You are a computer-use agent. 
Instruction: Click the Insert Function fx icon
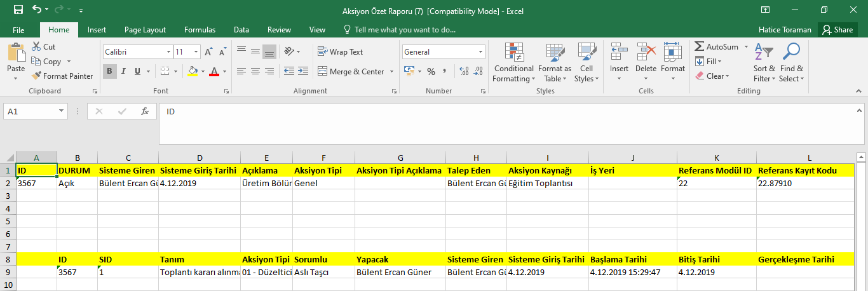tap(145, 111)
